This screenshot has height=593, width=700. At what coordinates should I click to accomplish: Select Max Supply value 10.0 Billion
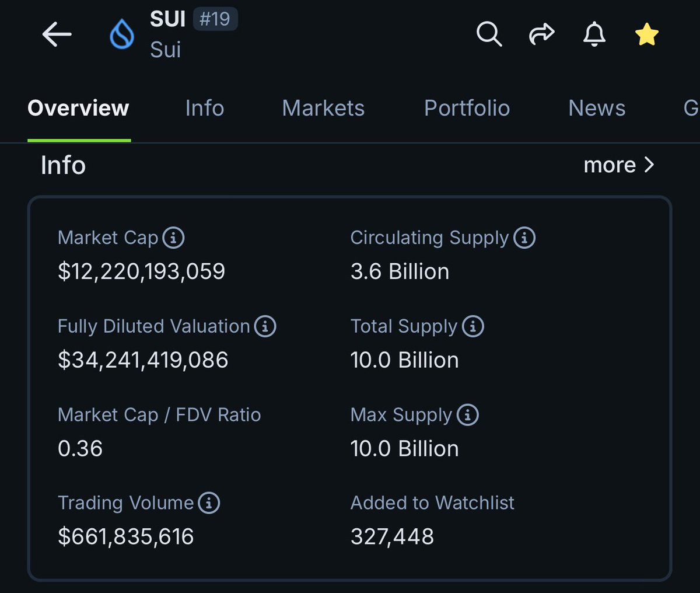pos(405,449)
